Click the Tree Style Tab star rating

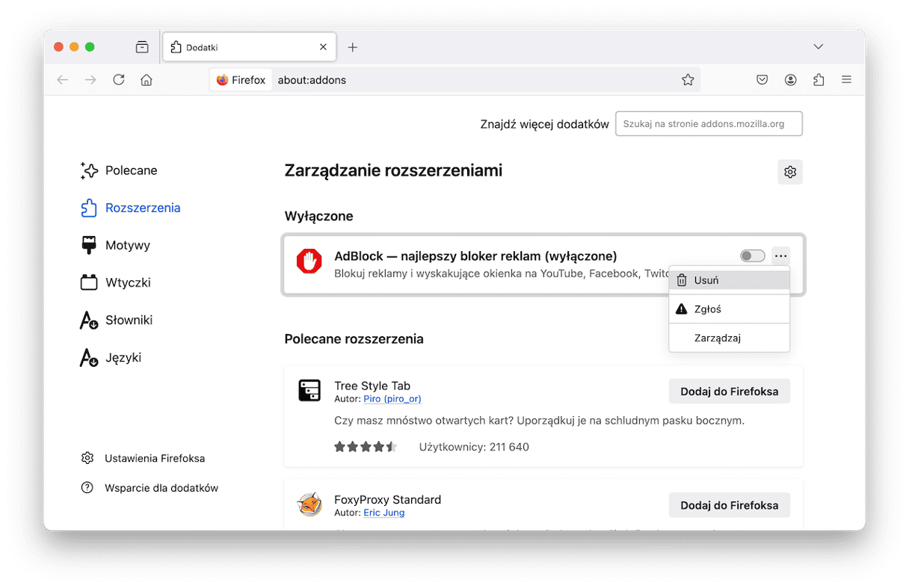pyautogui.click(x=366, y=447)
